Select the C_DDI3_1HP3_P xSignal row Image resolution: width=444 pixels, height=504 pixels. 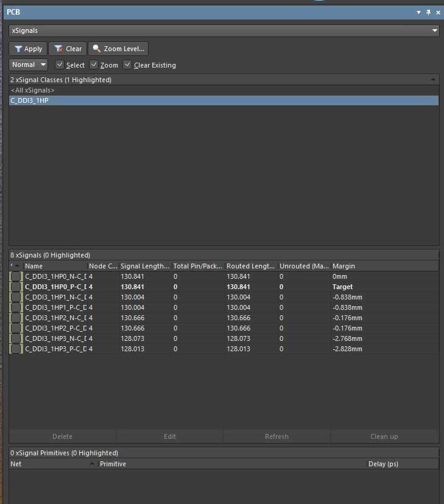point(55,349)
